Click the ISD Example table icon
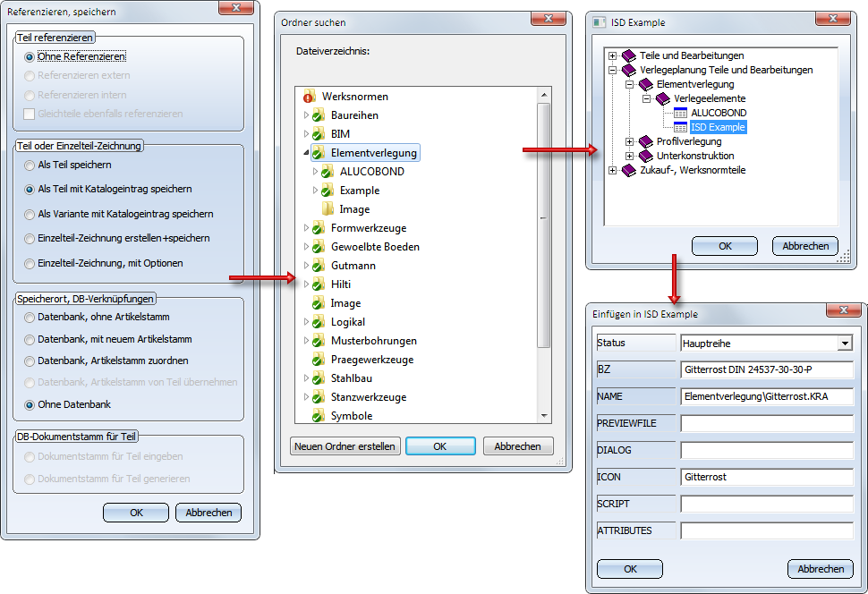 click(680, 127)
